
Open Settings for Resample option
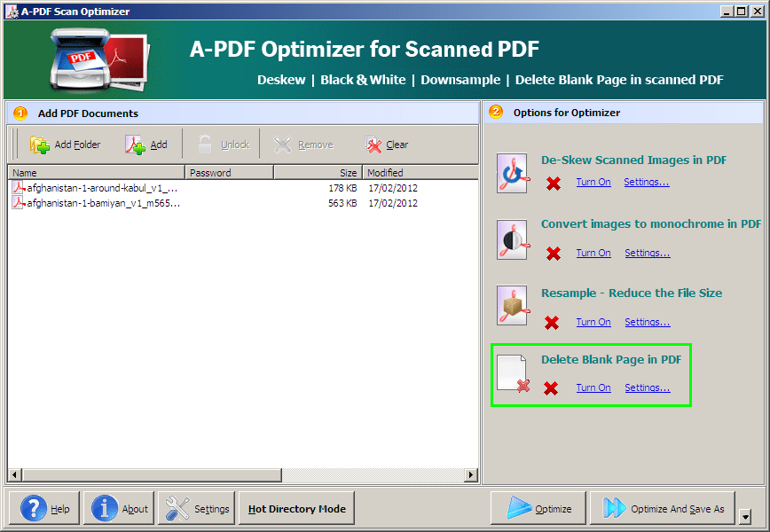coord(648,322)
